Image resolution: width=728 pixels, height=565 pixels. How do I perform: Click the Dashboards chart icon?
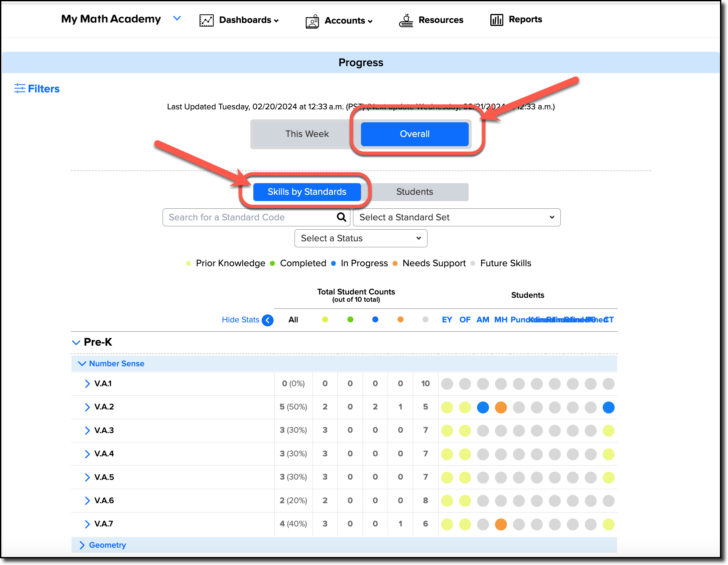coord(206,20)
